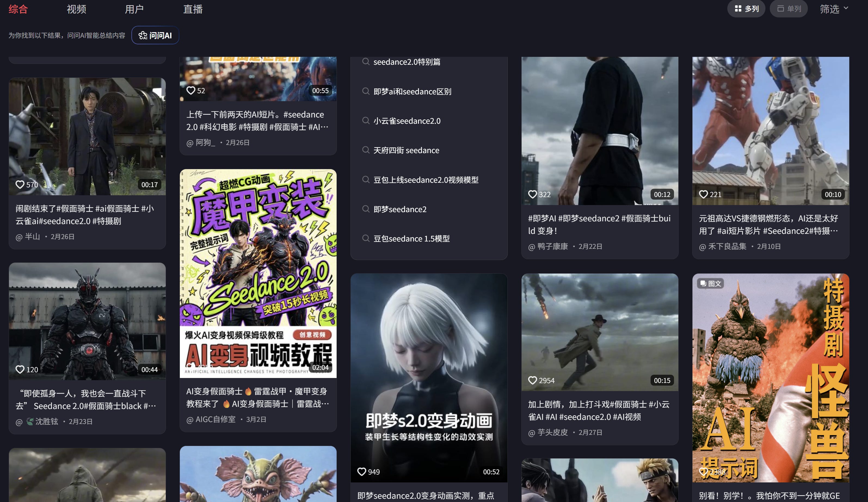Open title “即使孤身一人，我也会一直战斗下去”
Screen dimensions: 868x502
(86, 399)
